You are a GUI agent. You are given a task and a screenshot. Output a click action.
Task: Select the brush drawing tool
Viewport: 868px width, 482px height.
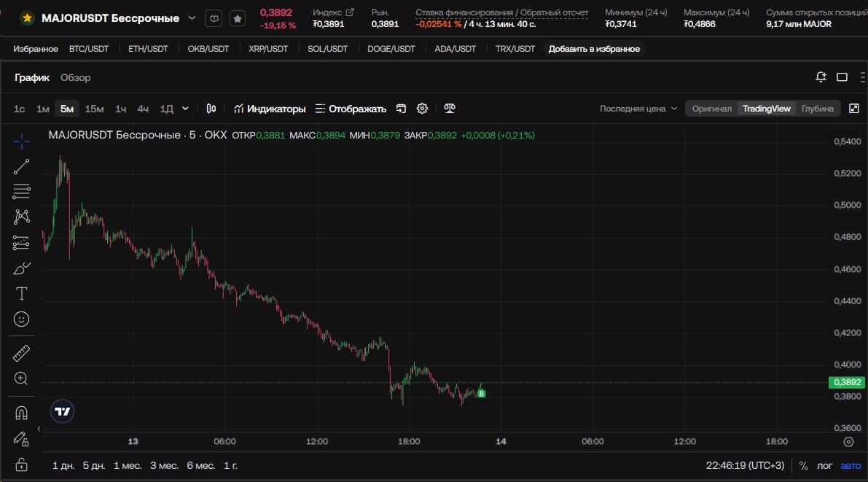click(22, 268)
